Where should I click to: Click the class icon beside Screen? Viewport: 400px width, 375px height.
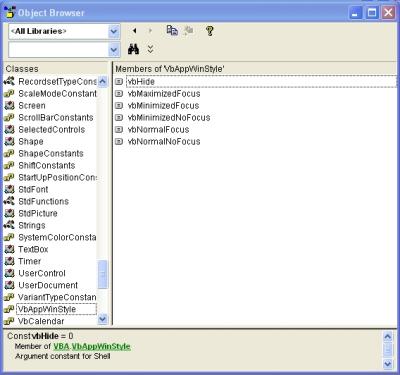click(x=9, y=105)
